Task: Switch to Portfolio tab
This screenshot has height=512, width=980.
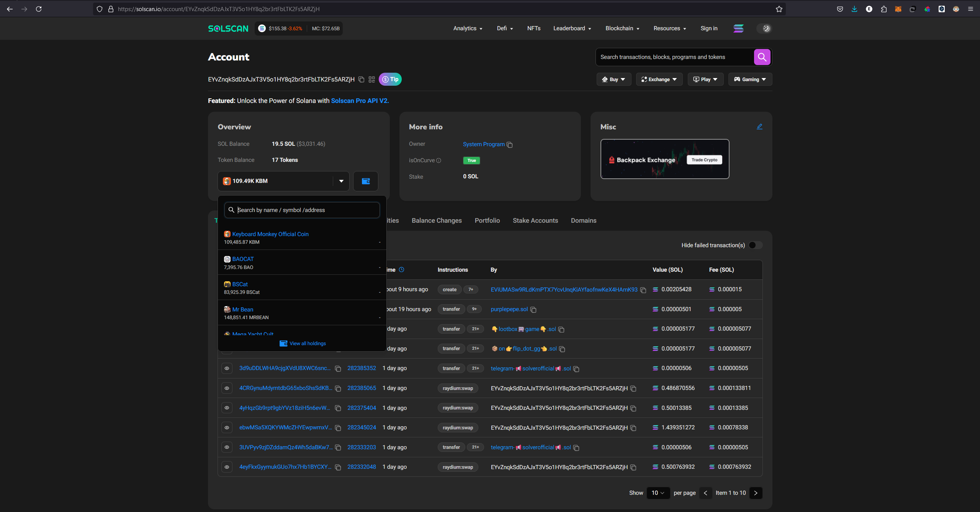Action: click(487, 220)
